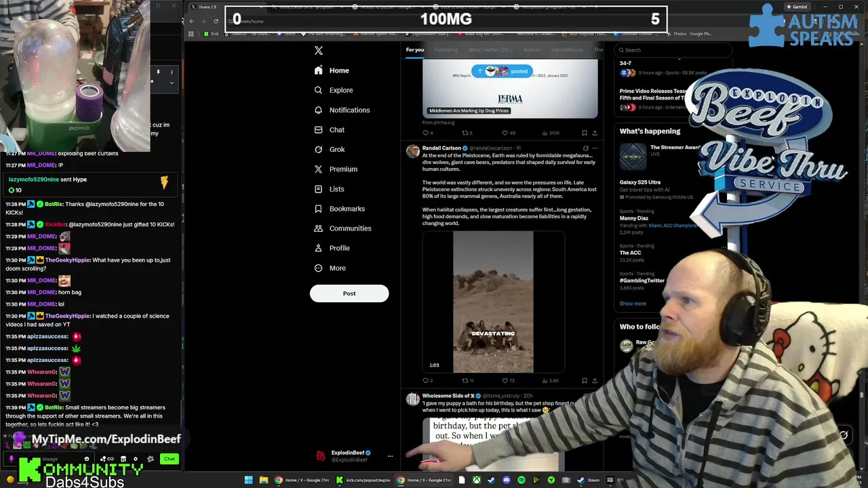
Task: Click Show more under trends
Action: pos(633,304)
